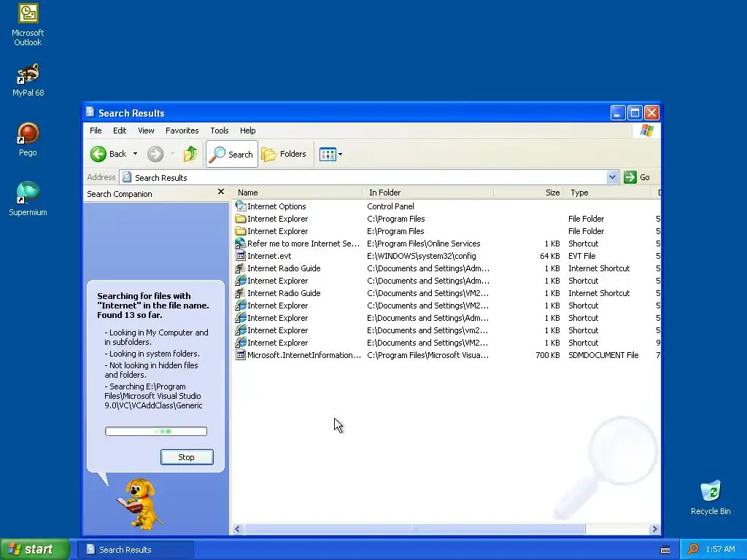747x560 pixels.
Task: Select Internet Explorer shortcut in E:\...\vm2... folder
Action: click(271, 330)
